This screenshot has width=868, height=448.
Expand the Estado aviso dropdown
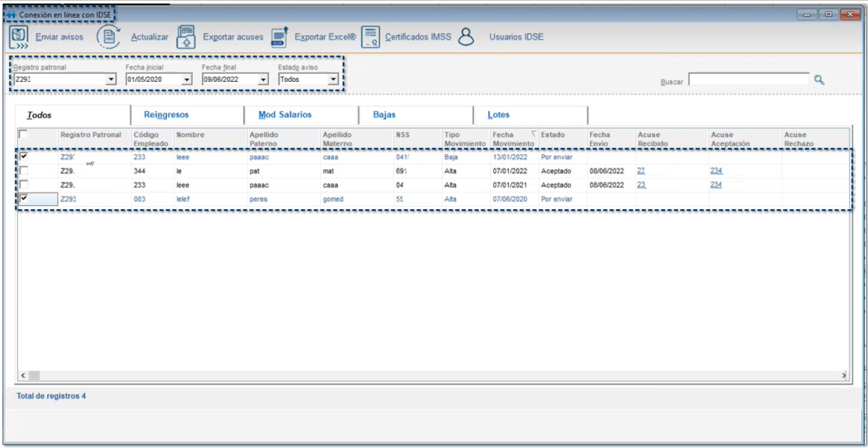pos(333,80)
